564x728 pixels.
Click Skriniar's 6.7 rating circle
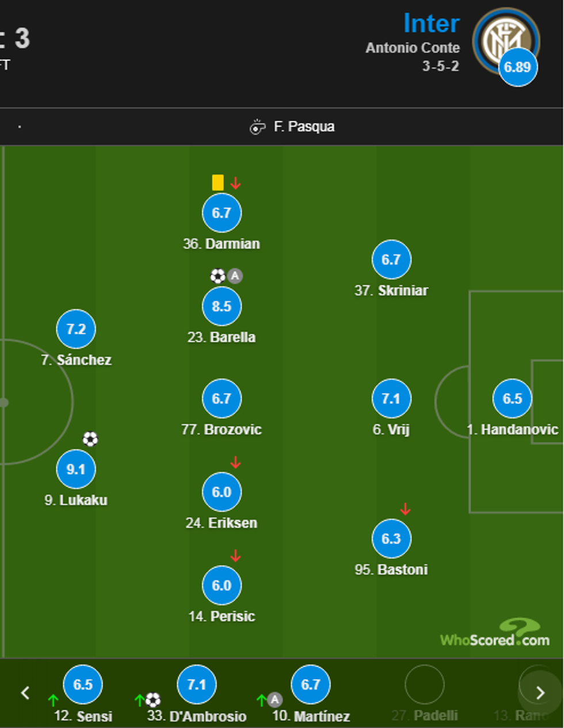[x=391, y=260]
